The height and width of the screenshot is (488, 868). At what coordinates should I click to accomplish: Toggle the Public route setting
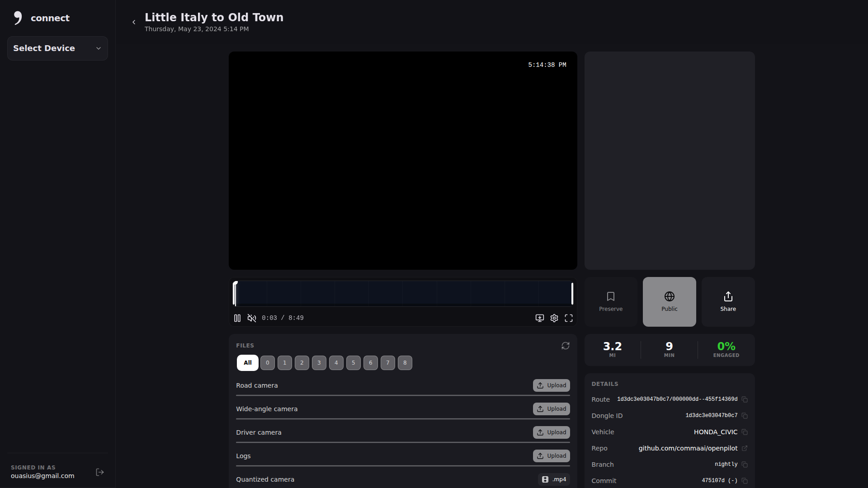point(669,301)
